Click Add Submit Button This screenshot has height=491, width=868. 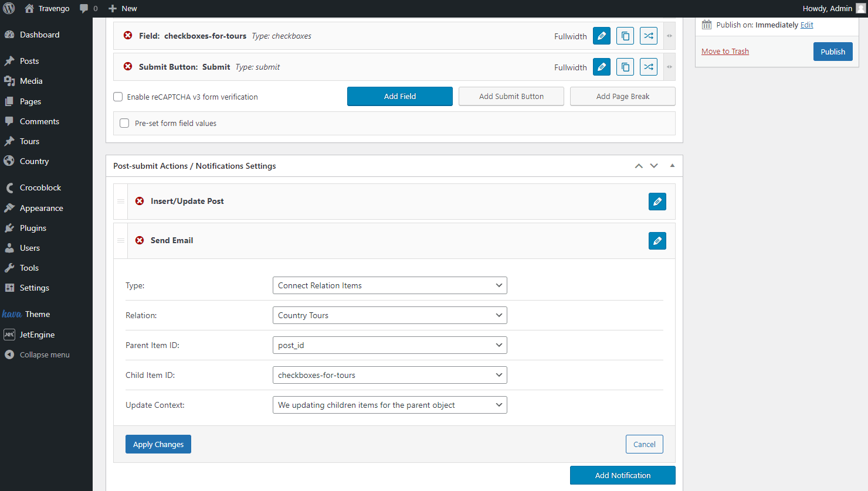tap(511, 96)
